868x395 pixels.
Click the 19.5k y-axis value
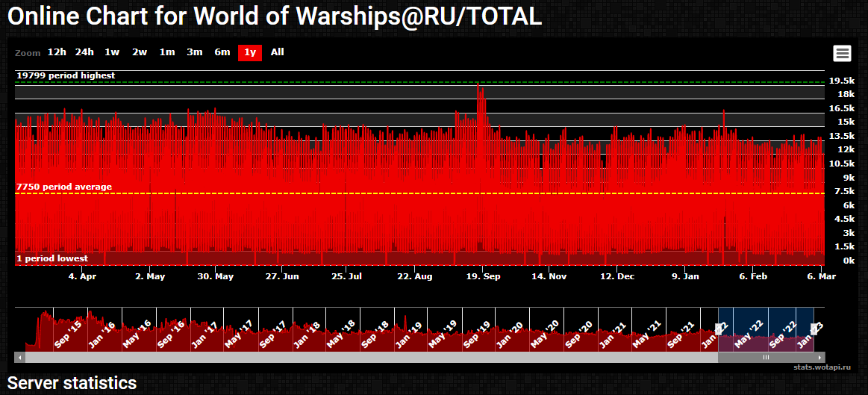(x=841, y=81)
